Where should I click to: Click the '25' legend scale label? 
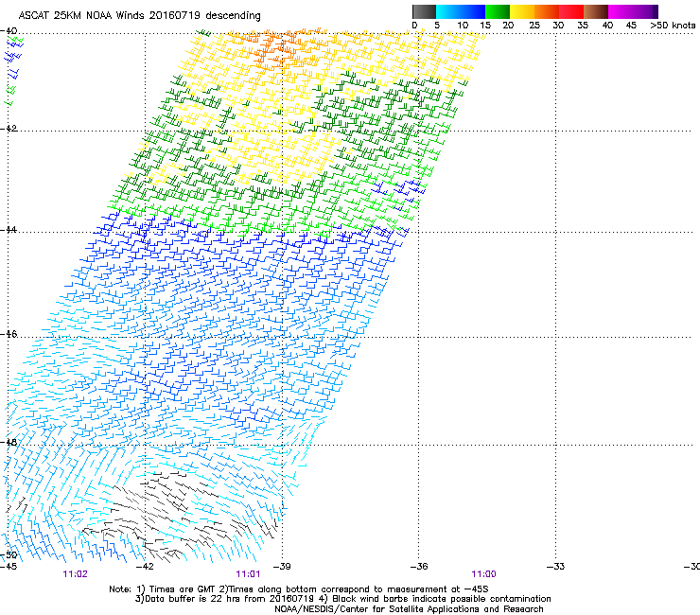coord(534,26)
